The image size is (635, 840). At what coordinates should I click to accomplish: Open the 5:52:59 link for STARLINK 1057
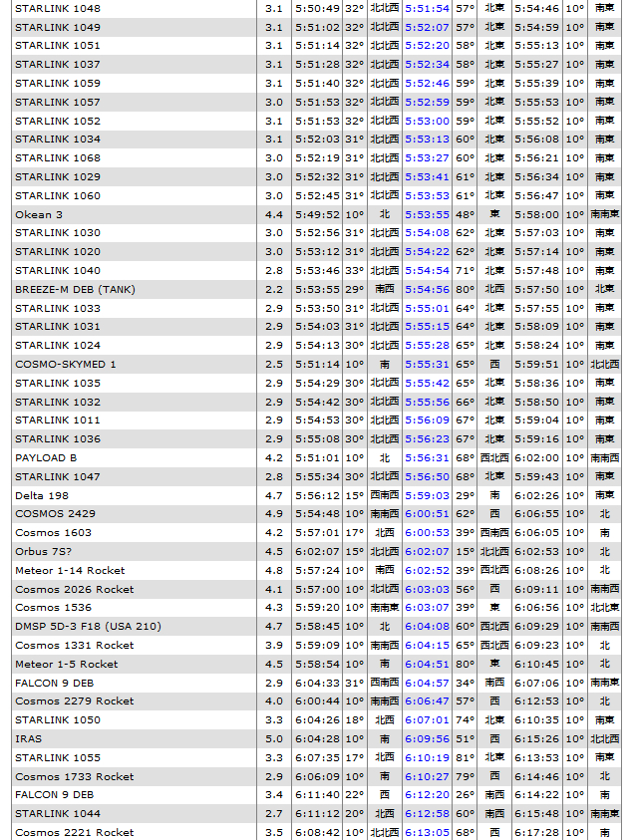[x=427, y=102]
